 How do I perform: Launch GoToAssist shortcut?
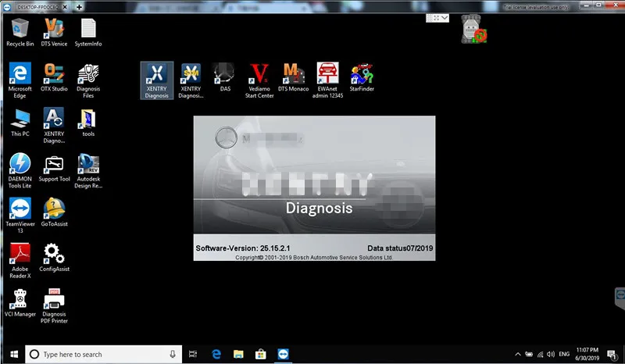[54, 212]
